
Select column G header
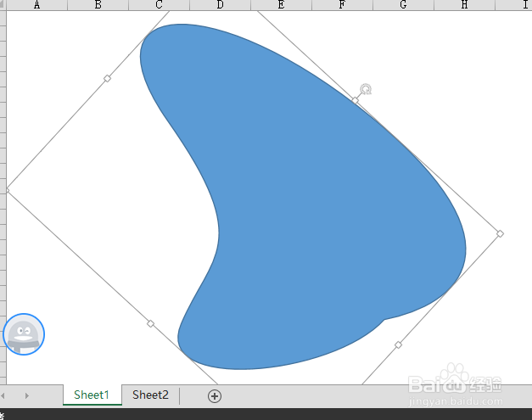403,5
